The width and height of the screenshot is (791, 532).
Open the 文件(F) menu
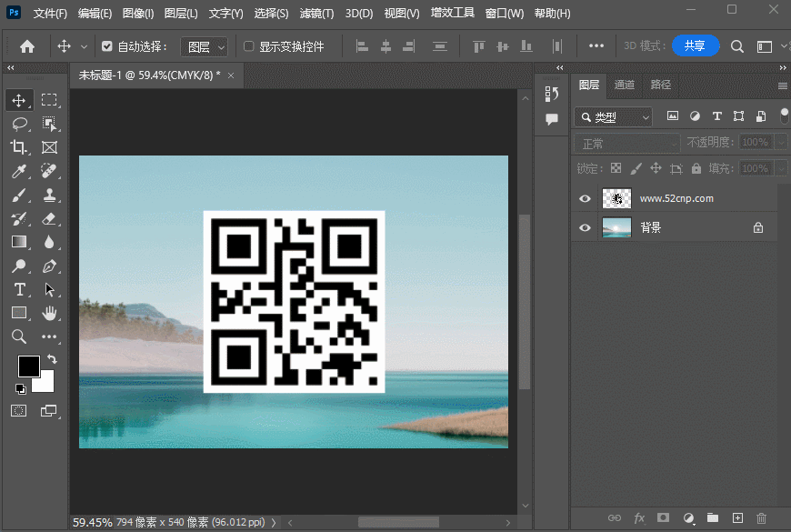[50, 13]
